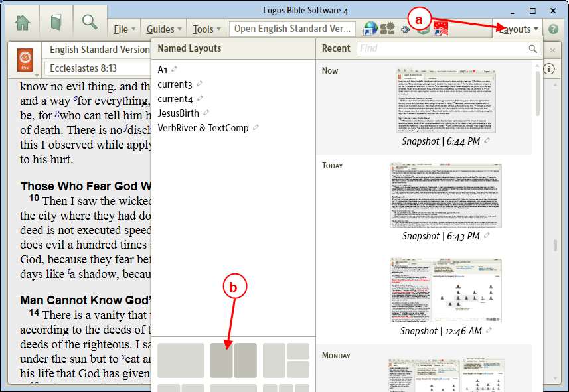Open the File menu
The width and height of the screenshot is (569, 392).
(x=124, y=29)
